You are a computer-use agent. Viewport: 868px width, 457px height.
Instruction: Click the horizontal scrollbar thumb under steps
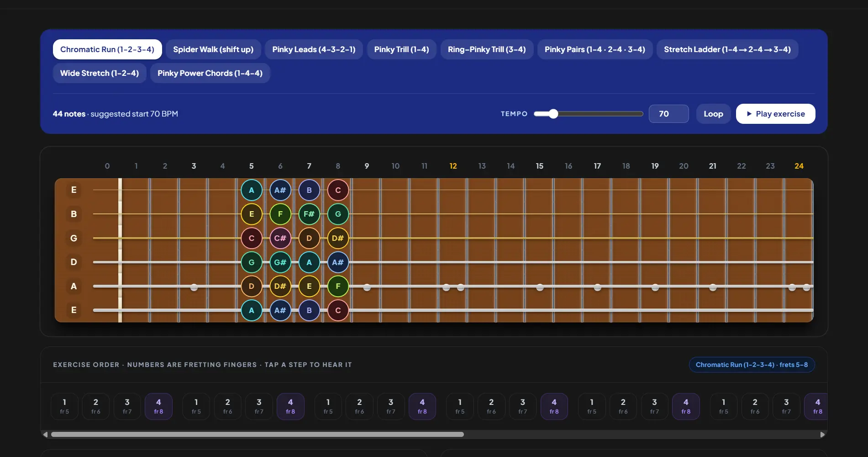coord(258,435)
